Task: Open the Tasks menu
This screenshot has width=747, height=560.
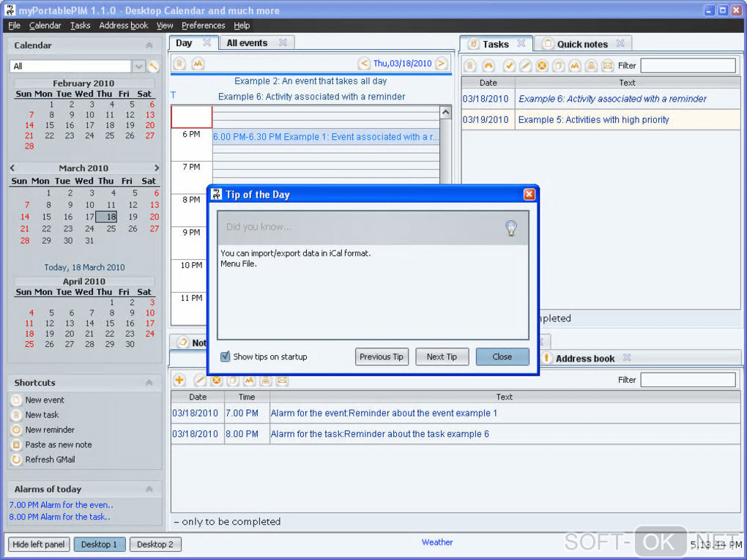Action: (80, 26)
